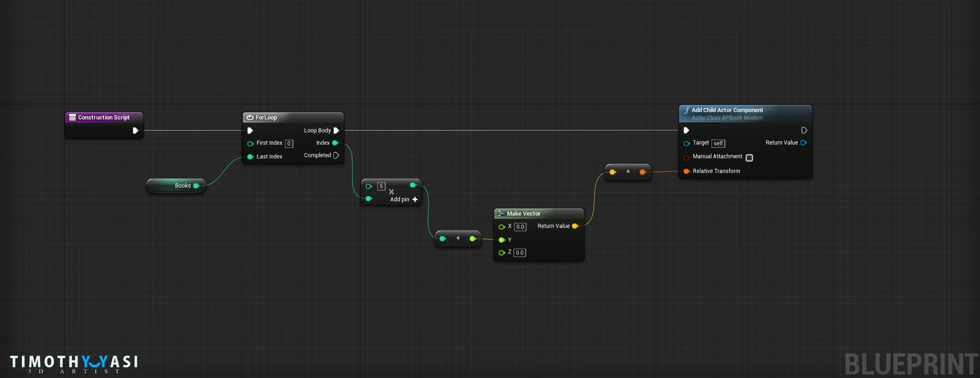
Task: Click Make Vector Return Value output pin
Action: coord(575,226)
